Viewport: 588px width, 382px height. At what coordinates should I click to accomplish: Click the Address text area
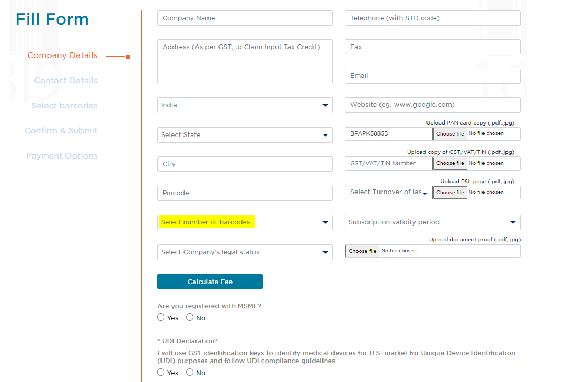245,61
